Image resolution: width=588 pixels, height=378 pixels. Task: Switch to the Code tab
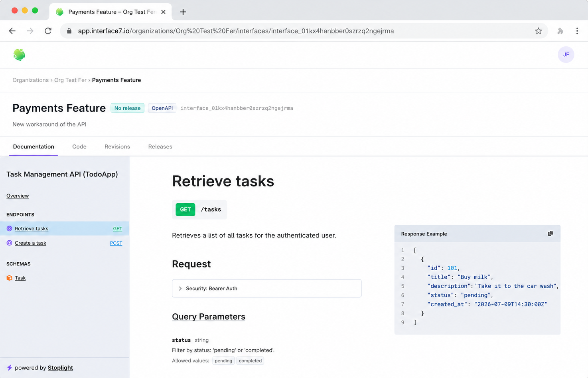point(79,146)
